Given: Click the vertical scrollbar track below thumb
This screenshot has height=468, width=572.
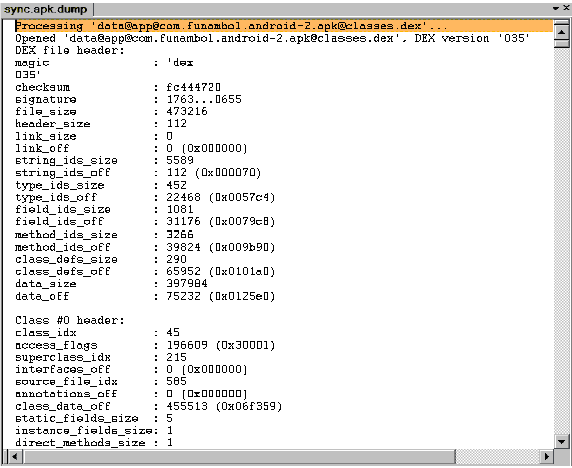Looking at the screenshot, I should click(x=562, y=241).
